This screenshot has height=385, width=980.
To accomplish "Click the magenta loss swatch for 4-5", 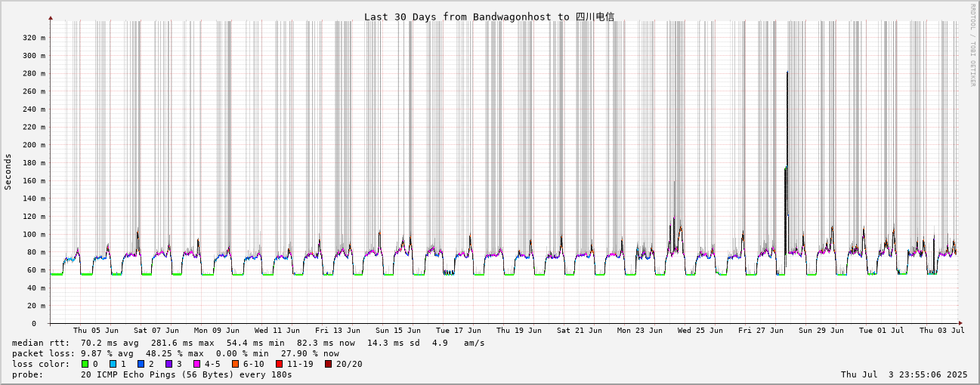I will (196, 364).
